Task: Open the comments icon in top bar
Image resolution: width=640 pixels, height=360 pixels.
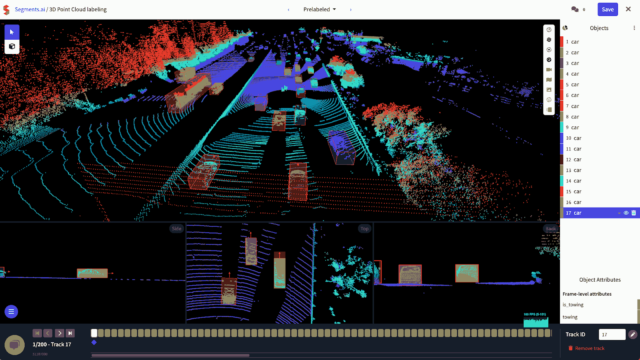Action: (575, 9)
